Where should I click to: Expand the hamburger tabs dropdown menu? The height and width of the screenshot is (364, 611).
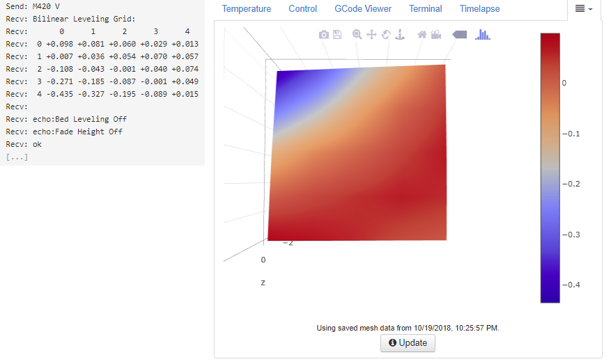(x=584, y=8)
